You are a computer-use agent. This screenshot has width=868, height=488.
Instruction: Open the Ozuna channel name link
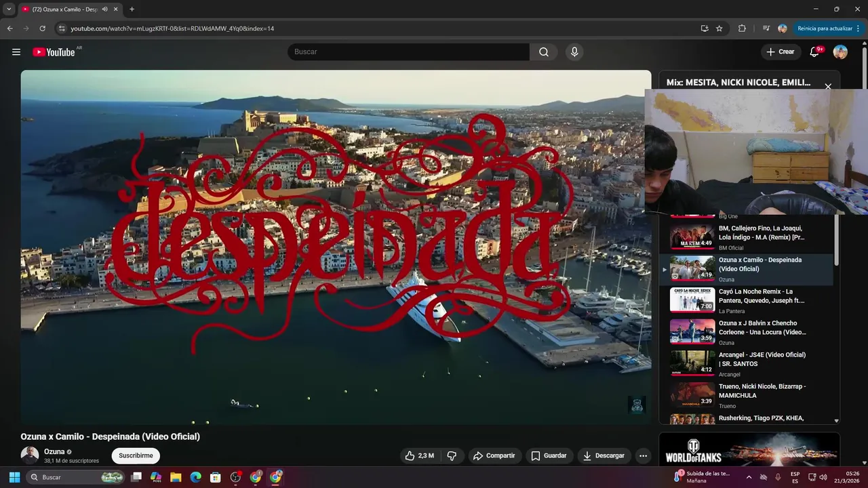pos(54,451)
